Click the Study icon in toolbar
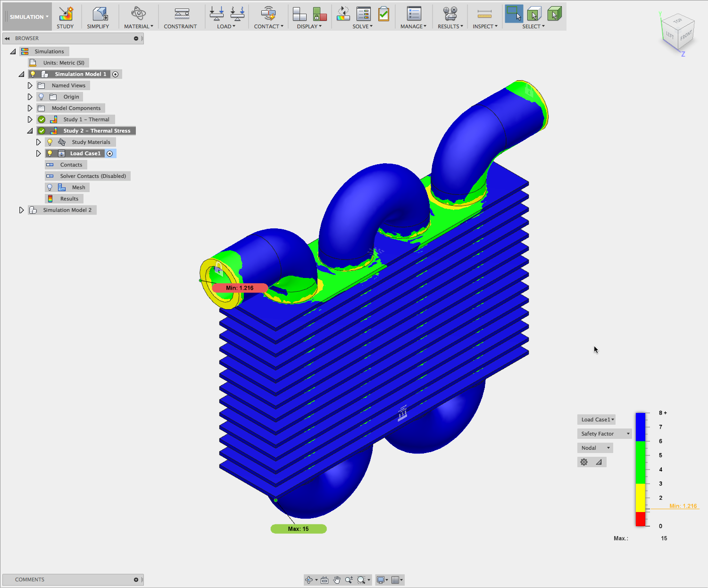This screenshot has height=588, width=708. point(66,14)
